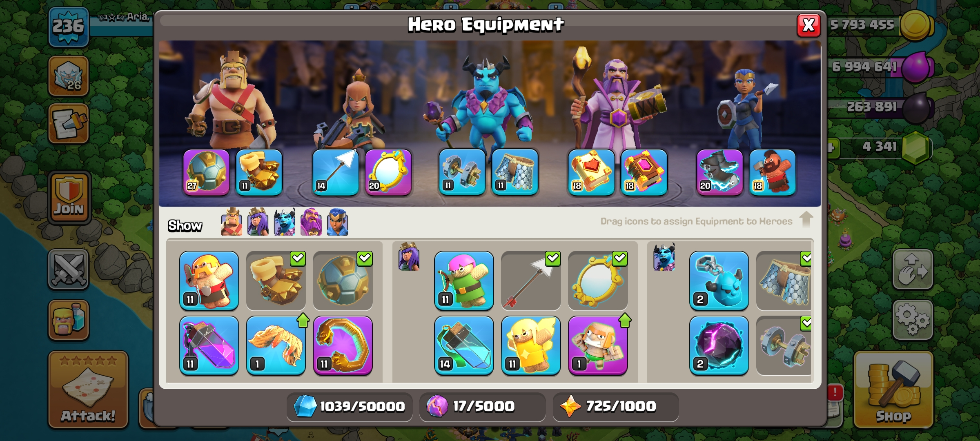Select the Barbarian Puppet equipment icon

click(209, 281)
